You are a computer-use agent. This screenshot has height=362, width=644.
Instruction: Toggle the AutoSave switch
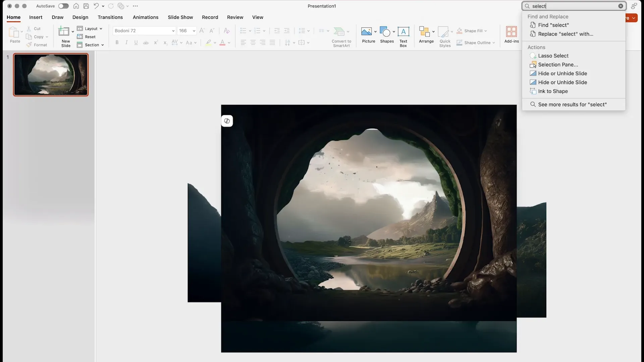(63, 6)
